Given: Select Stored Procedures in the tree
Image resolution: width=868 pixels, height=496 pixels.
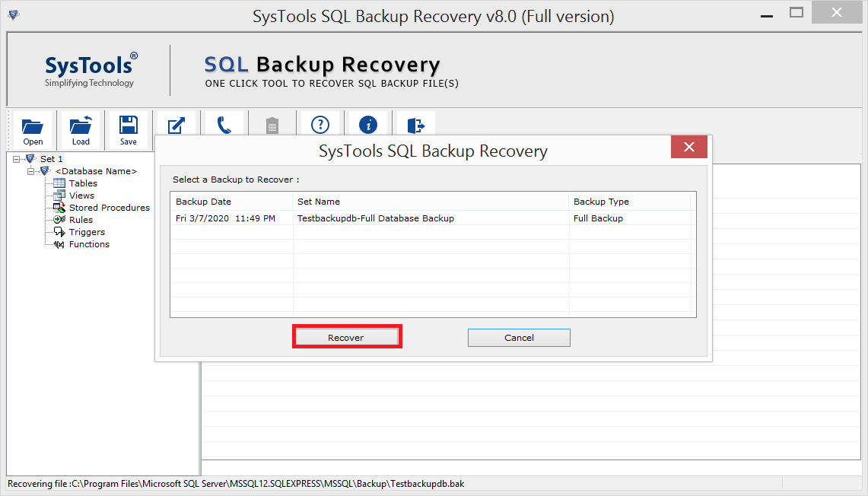Looking at the screenshot, I should point(109,208).
